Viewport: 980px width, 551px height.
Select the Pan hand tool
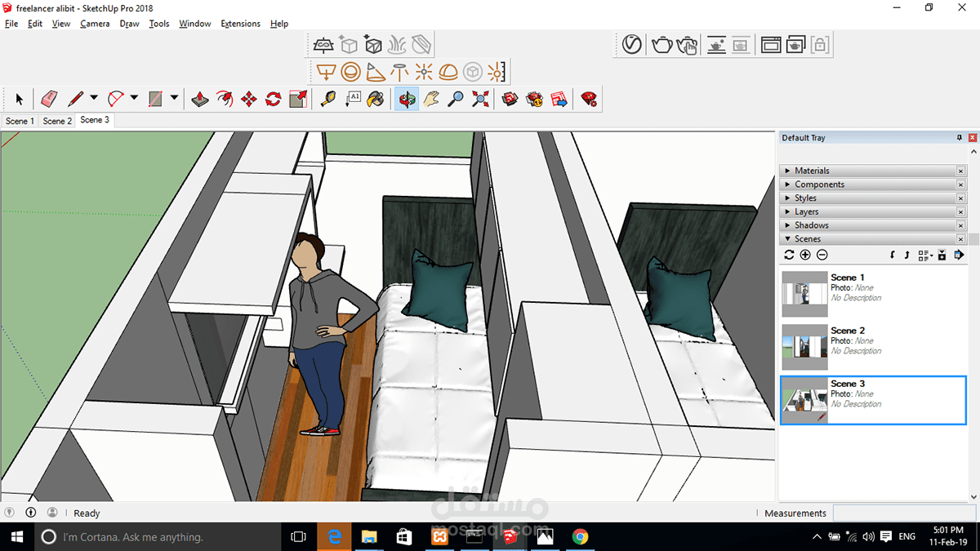pos(431,99)
